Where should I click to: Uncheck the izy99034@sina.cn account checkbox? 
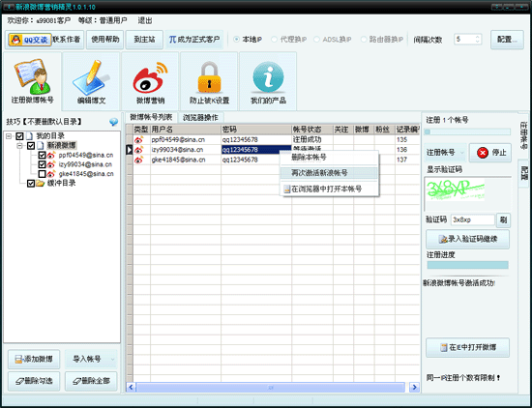tap(42, 164)
